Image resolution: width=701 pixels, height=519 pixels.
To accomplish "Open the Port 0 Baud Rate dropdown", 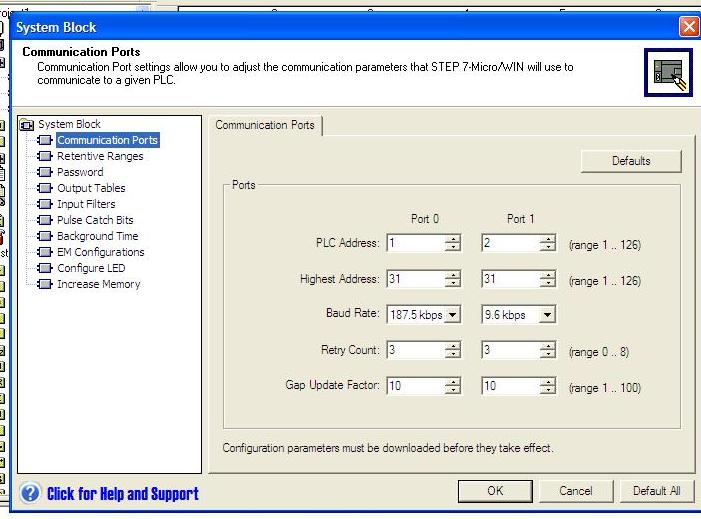I will (452, 315).
